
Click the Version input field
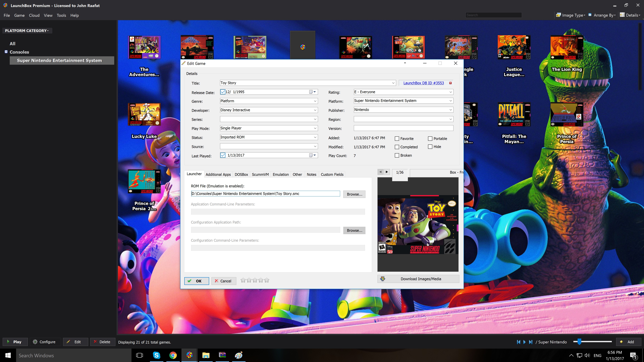pos(403,128)
